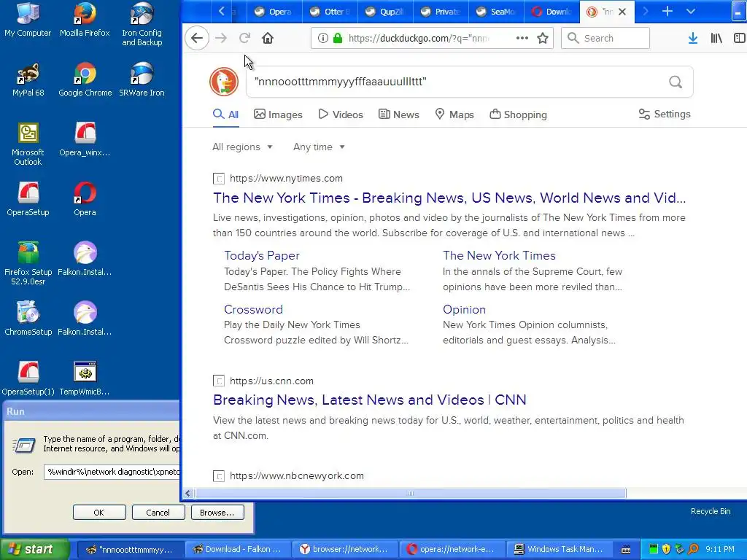Click magnifier search button in DuckDuckGo box
Screen dimensions: 747x560
[x=676, y=82]
